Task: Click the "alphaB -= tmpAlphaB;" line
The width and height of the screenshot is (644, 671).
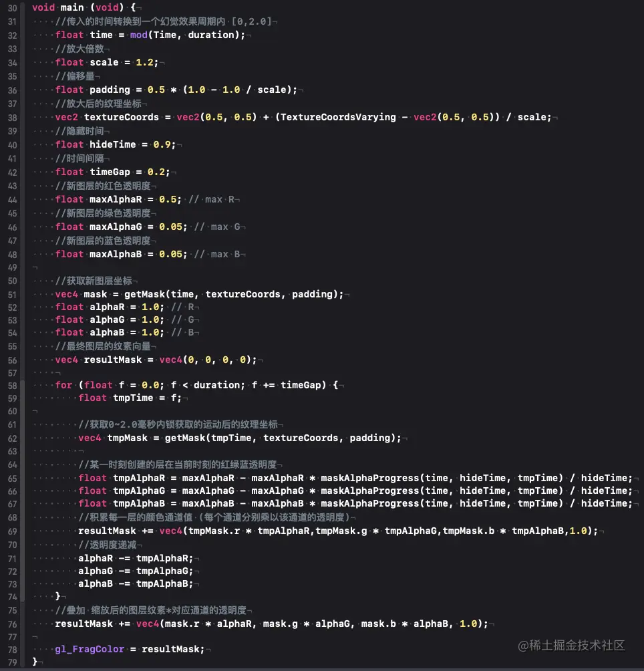Action: pos(136,583)
